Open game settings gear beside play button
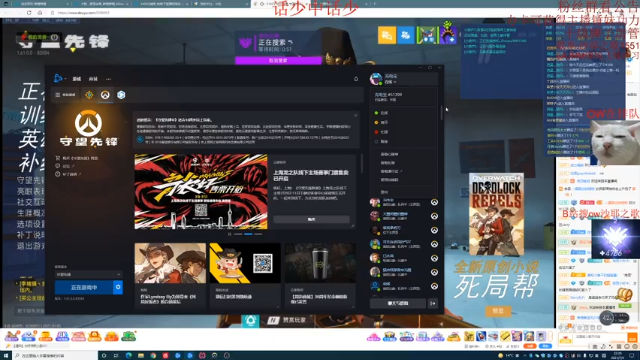Viewport: 640px width, 360px height. (118, 287)
